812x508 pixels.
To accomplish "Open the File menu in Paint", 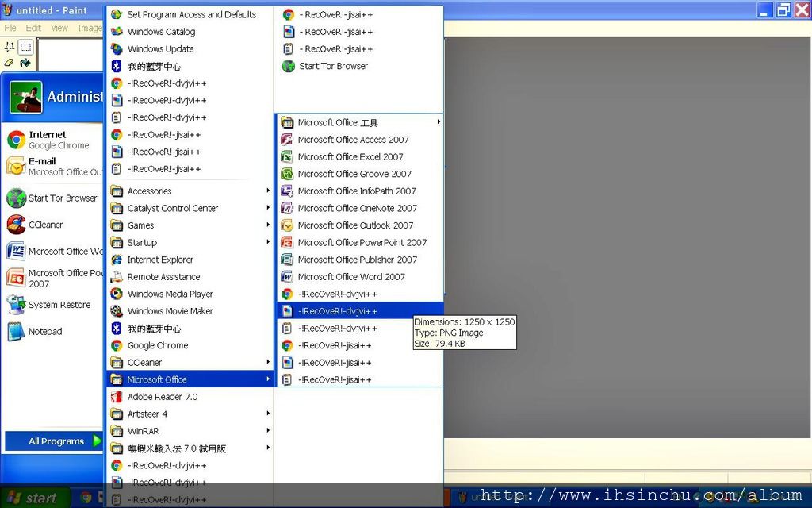I will pyautogui.click(x=10, y=28).
